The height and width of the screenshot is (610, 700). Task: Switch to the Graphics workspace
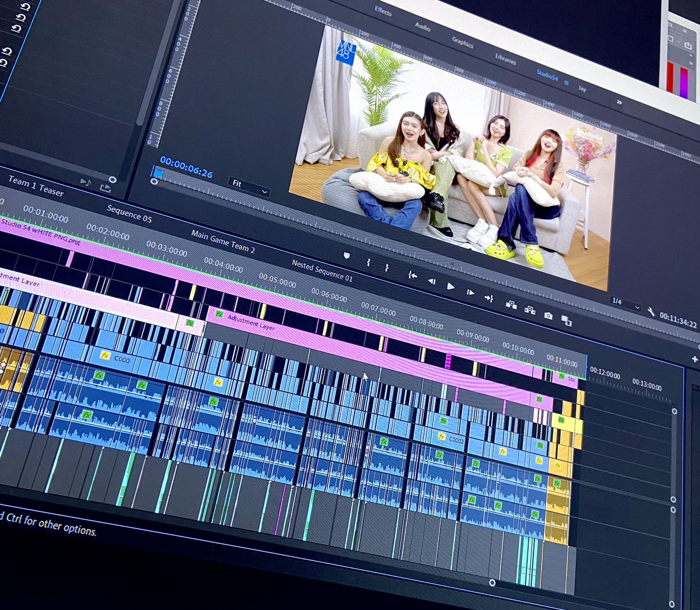pyautogui.click(x=463, y=43)
